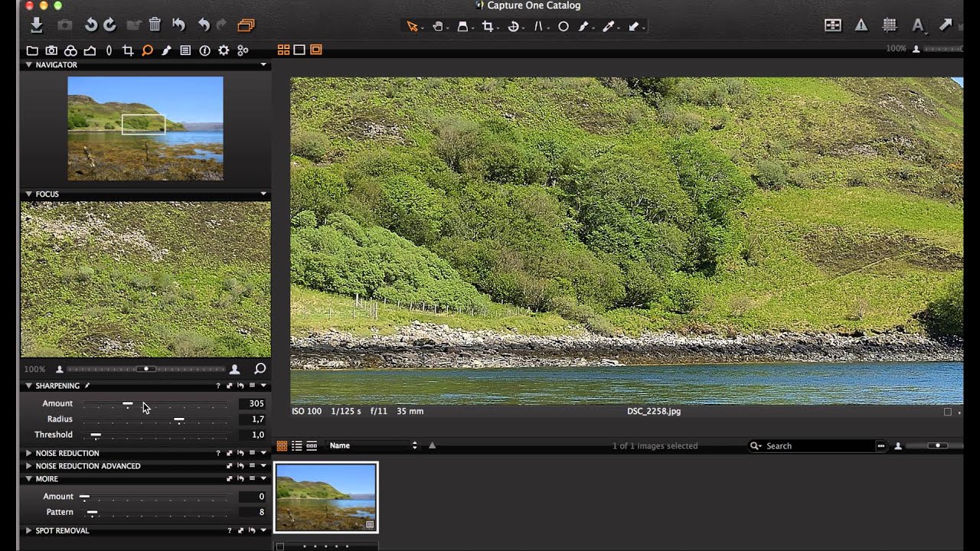Select the Pan hand tool
Viewport: 980px width, 551px height.
(438, 26)
